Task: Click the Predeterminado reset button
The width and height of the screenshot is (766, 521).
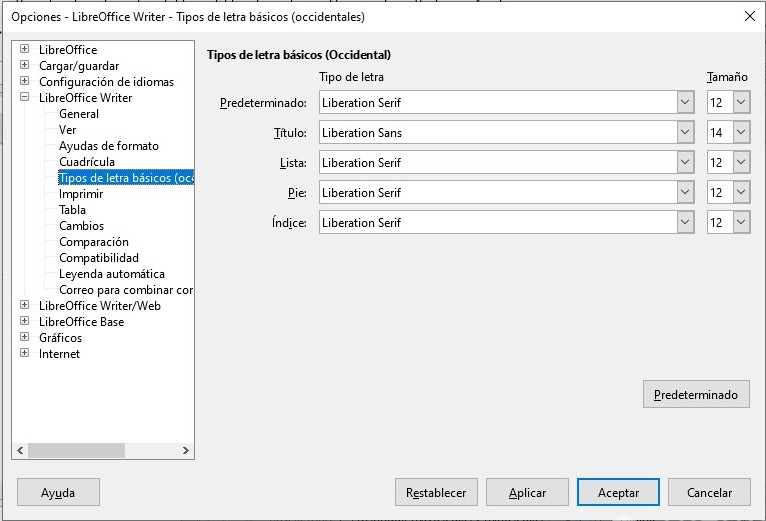Action: (x=696, y=394)
